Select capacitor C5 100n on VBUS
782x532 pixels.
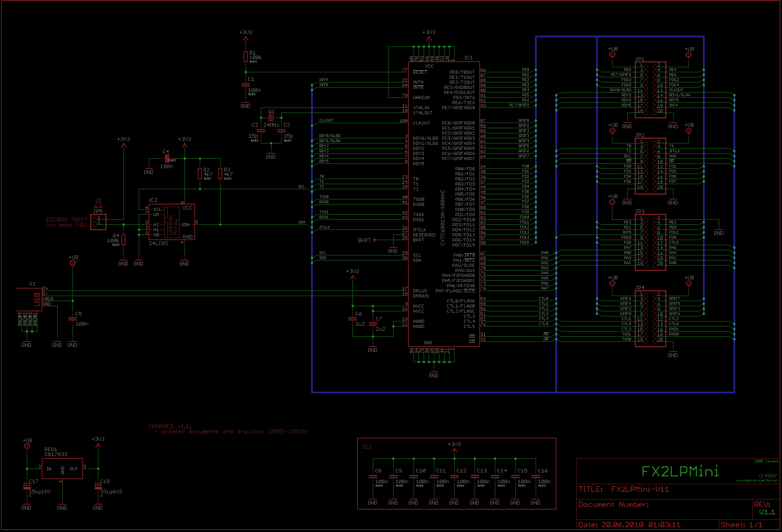pyautogui.click(x=73, y=319)
